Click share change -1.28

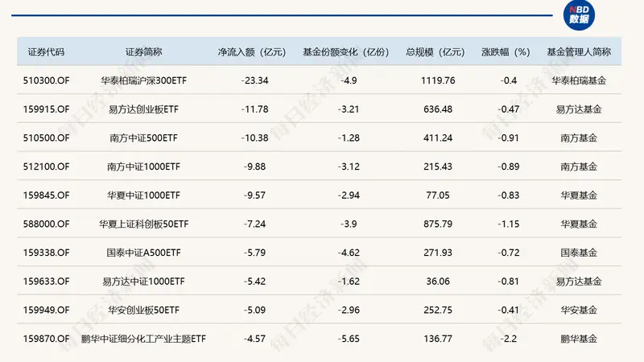coord(349,138)
